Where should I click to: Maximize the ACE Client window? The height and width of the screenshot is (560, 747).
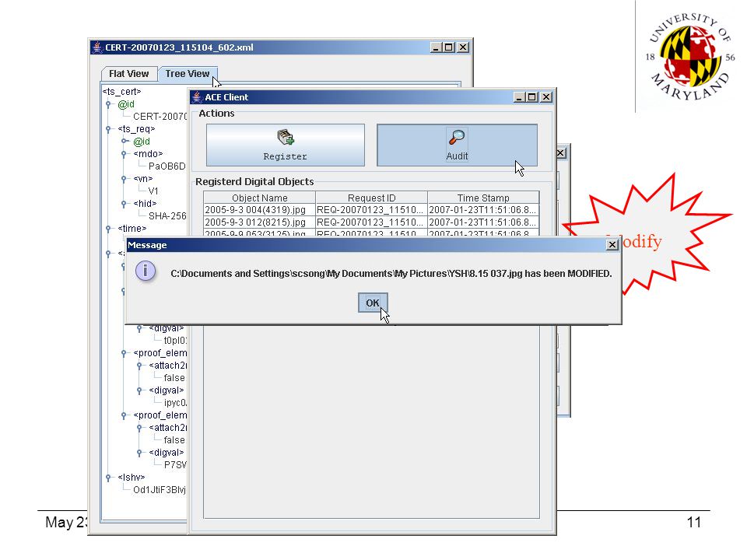click(532, 97)
